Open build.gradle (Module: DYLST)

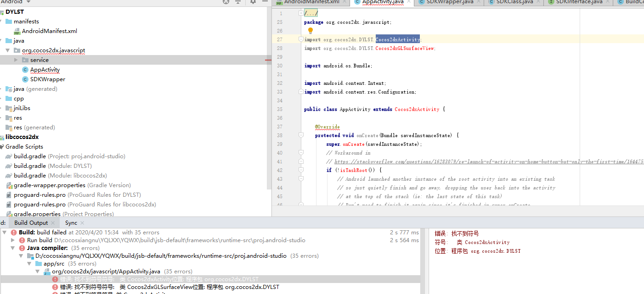pos(53,166)
